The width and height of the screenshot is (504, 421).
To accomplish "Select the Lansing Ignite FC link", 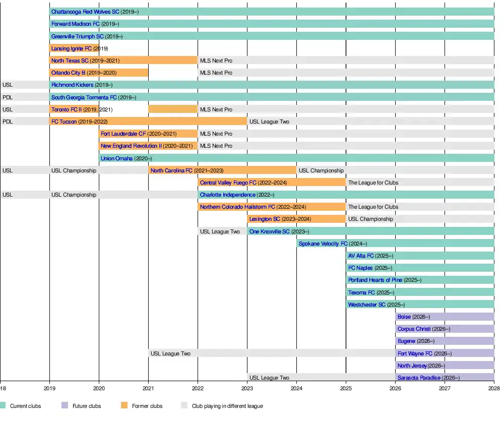I will 71,48.
